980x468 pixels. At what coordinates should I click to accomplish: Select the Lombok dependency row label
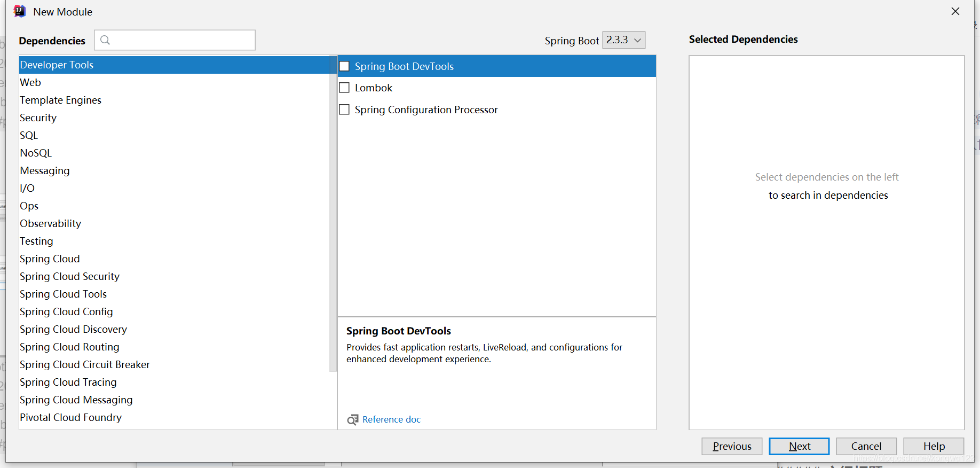(374, 88)
